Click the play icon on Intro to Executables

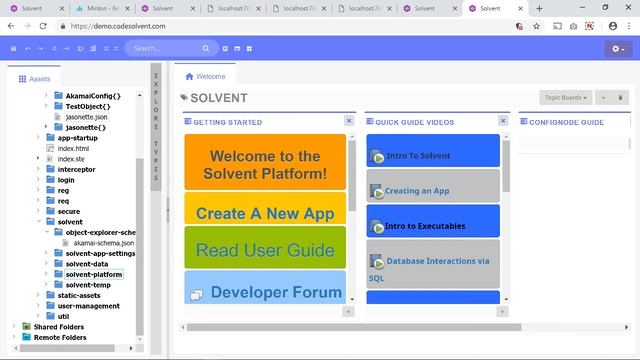(x=377, y=227)
